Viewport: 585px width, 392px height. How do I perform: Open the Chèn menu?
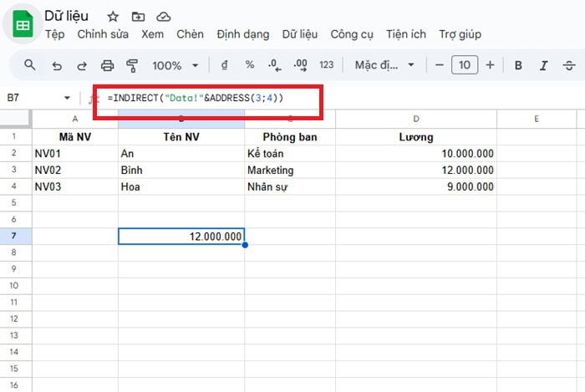pos(190,34)
